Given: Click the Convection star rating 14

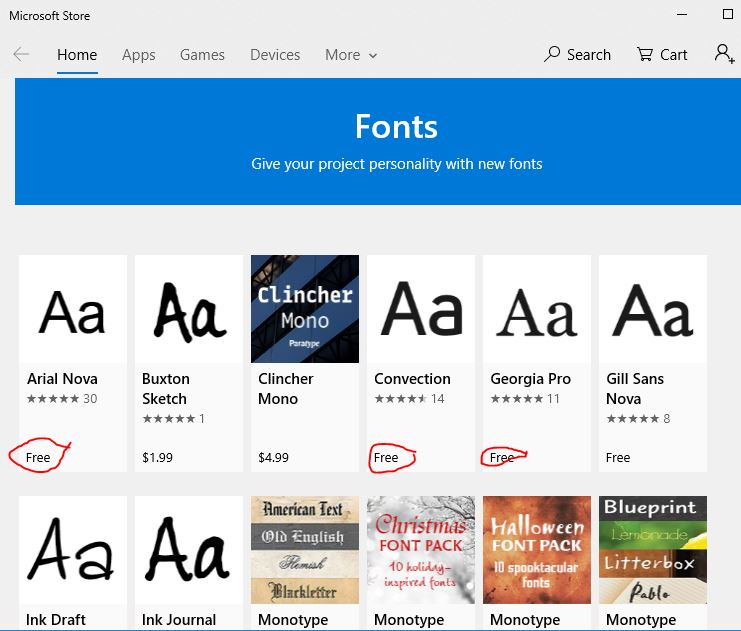Looking at the screenshot, I should point(409,399).
